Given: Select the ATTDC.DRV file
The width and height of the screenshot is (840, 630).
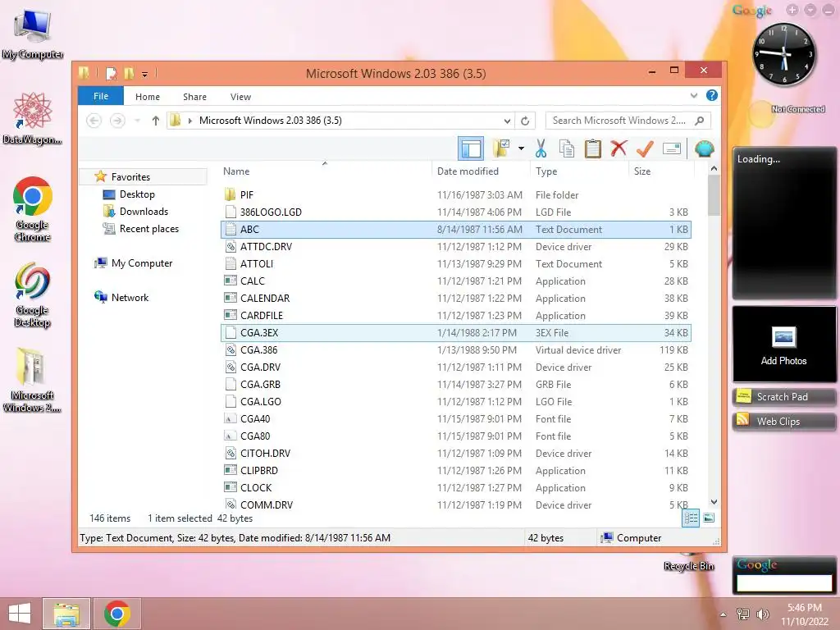Looking at the screenshot, I should coord(455,246).
